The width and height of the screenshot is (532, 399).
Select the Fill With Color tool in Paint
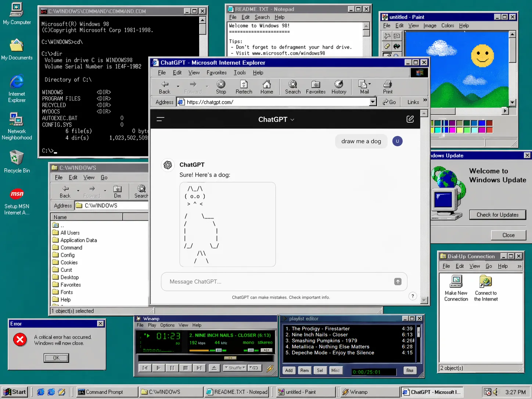(x=397, y=46)
